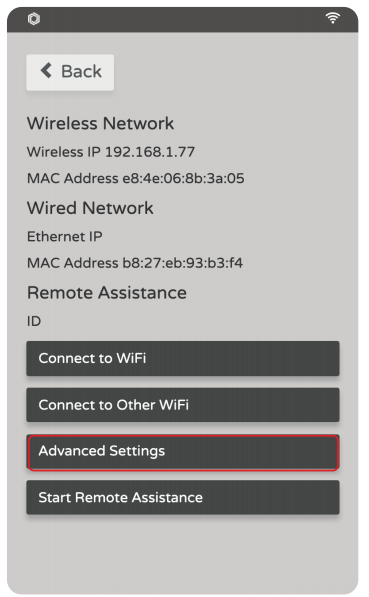This screenshot has width=369, height=597.
Task: Select the b8:27:eb:93:b3:f4 MAC address value
Action: [x=182, y=263]
